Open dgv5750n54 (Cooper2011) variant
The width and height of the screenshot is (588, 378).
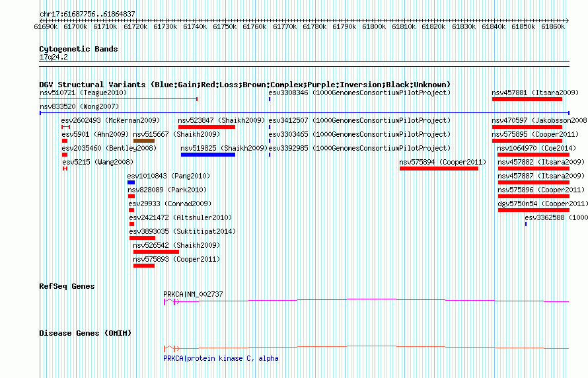(x=542, y=204)
